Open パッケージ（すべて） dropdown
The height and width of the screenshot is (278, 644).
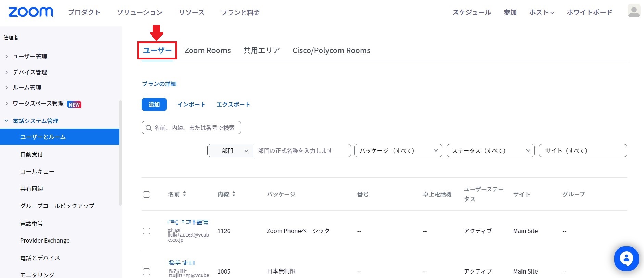pos(398,150)
